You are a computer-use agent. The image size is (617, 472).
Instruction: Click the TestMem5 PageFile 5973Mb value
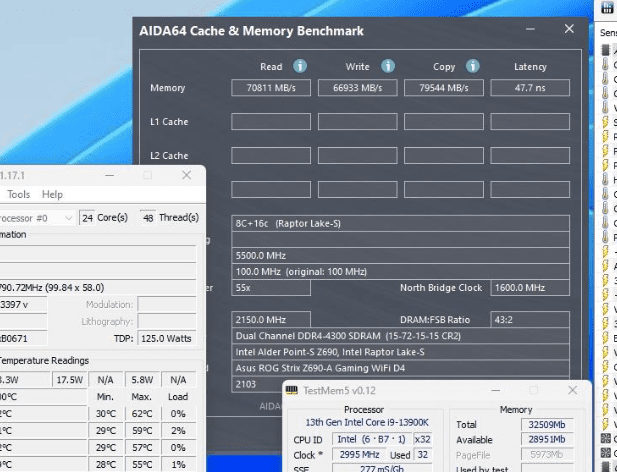pos(547,455)
